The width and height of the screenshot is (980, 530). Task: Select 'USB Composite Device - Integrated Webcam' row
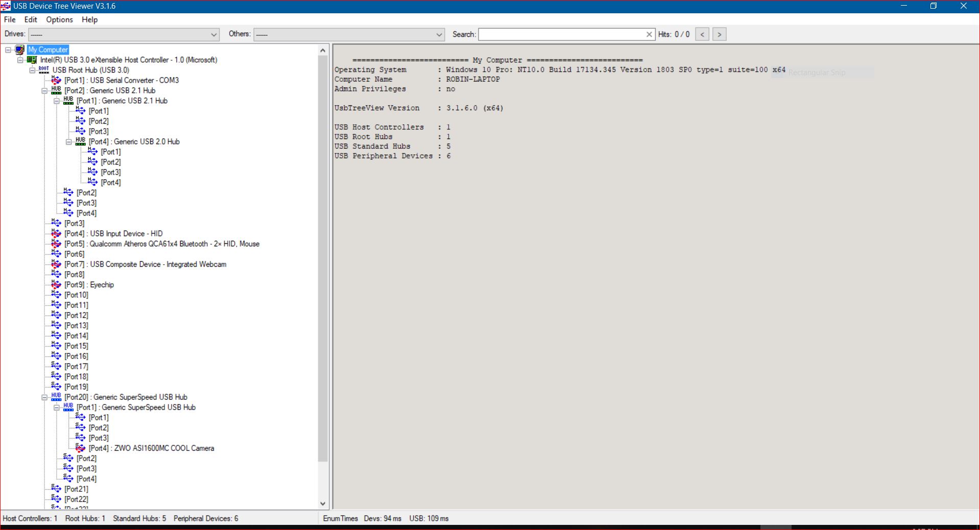point(146,264)
